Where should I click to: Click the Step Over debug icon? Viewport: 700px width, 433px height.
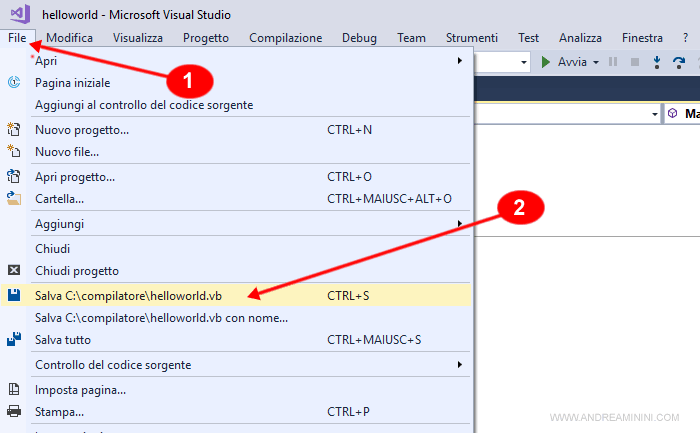678,62
